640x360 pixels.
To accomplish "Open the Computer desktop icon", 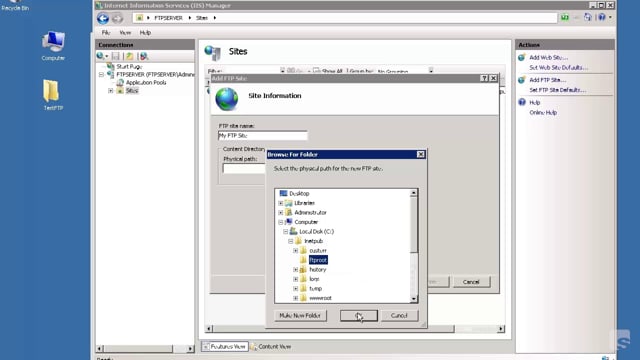I will coord(53,46).
